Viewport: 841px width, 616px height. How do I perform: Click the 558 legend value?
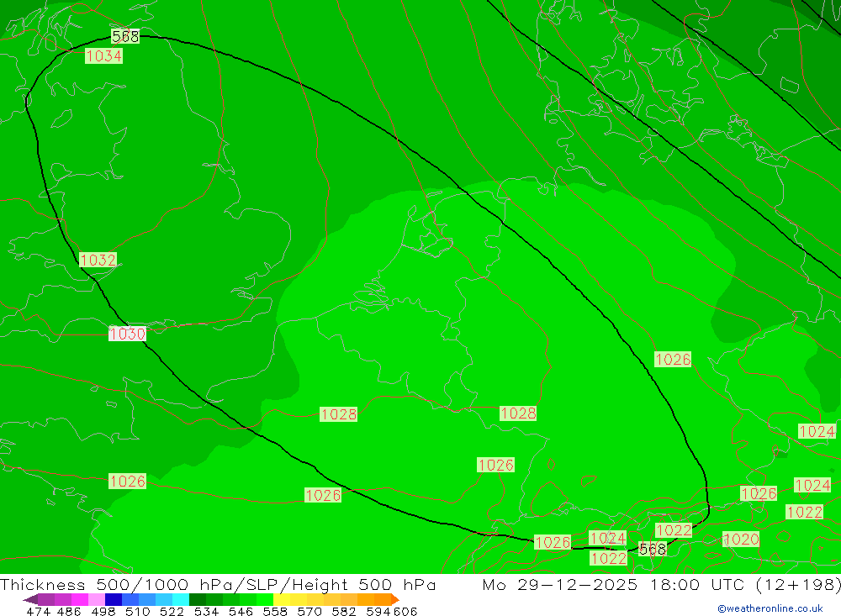tap(275, 612)
